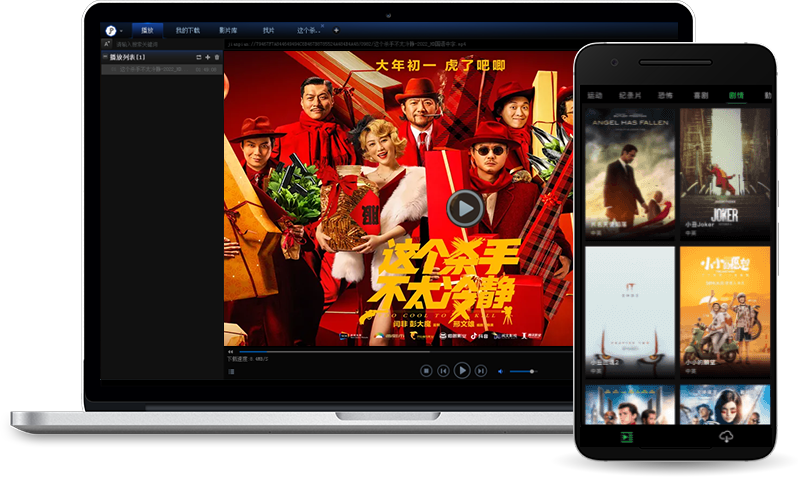Open the Alita poster on phone
Screen dimensions: 798x480
tap(725, 404)
